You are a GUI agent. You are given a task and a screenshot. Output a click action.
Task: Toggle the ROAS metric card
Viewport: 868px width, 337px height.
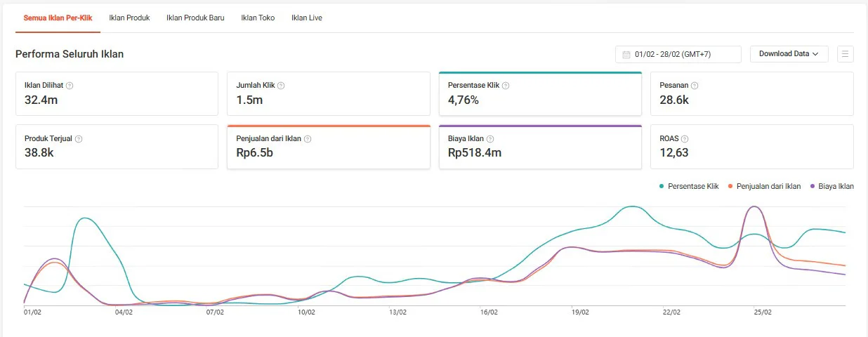point(752,147)
